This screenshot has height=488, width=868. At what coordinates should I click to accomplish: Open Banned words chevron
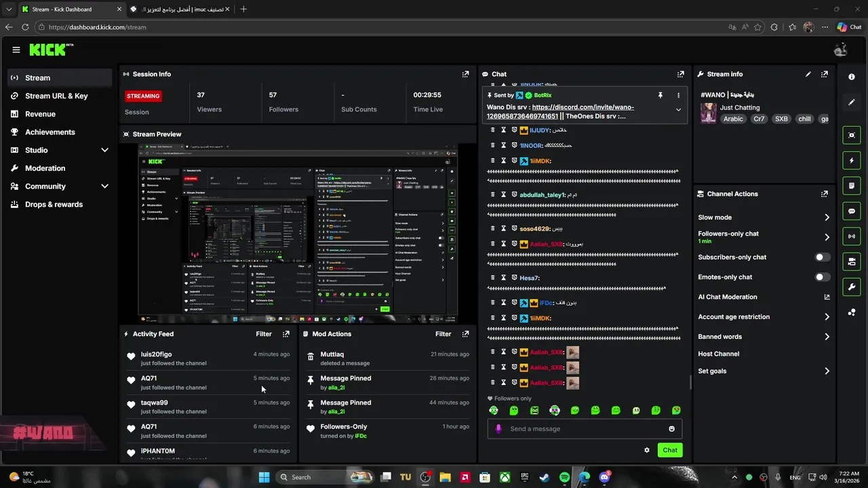point(827,337)
